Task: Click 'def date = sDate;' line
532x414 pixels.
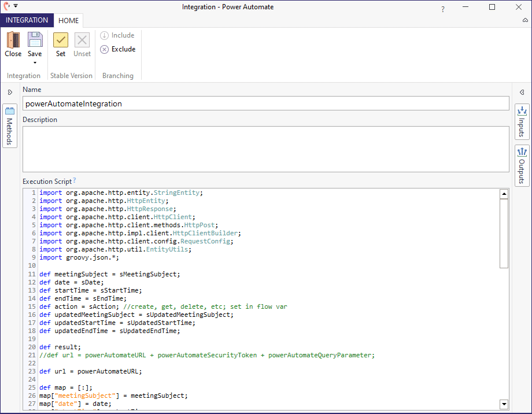Action: click(72, 282)
